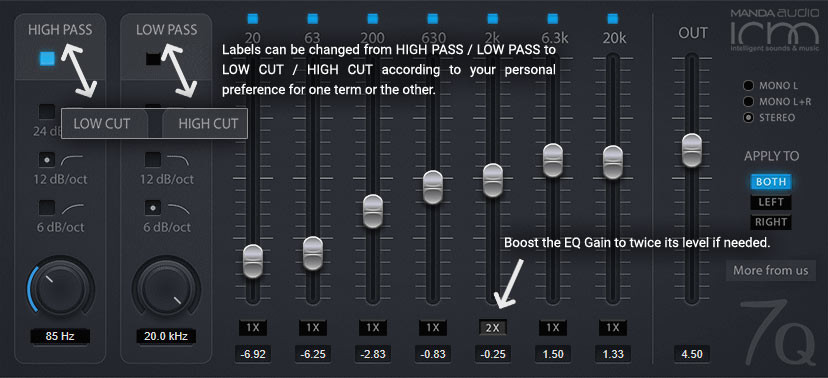Toggle the 2X gain button under 2k band

(493, 327)
